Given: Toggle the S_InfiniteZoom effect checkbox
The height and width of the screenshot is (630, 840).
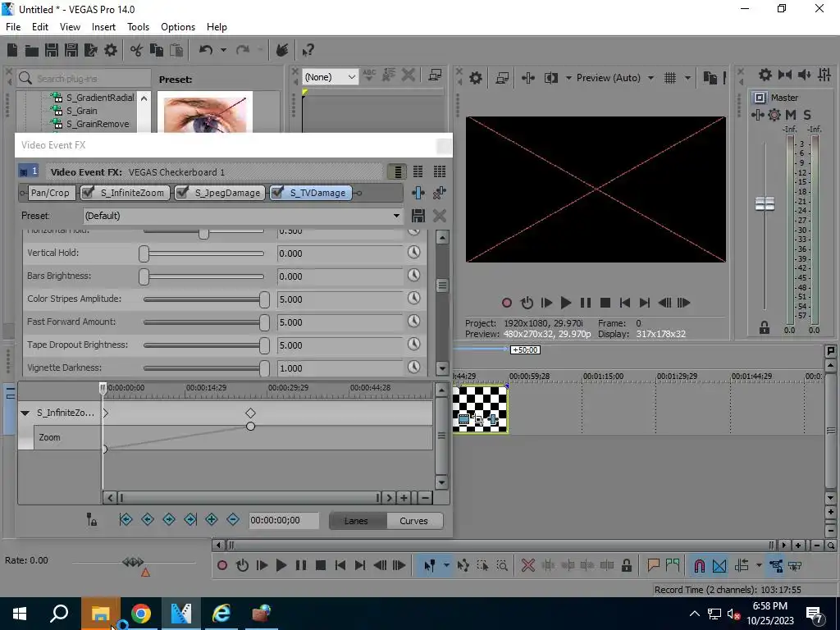Looking at the screenshot, I should pos(89,192).
